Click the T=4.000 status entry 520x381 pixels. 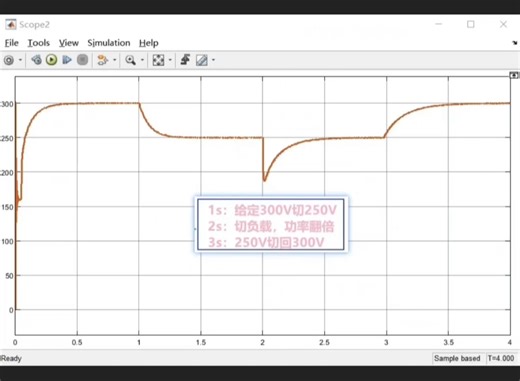tap(501, 358)
